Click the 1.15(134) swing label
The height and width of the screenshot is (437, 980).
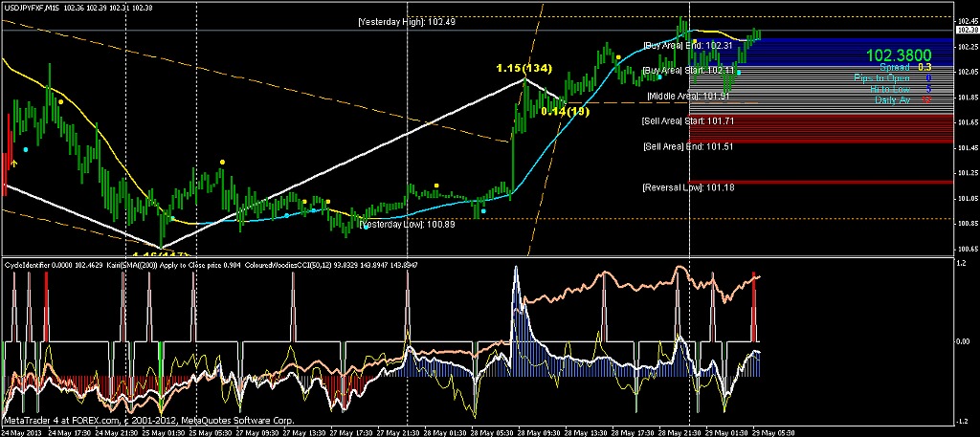(524, 68)
